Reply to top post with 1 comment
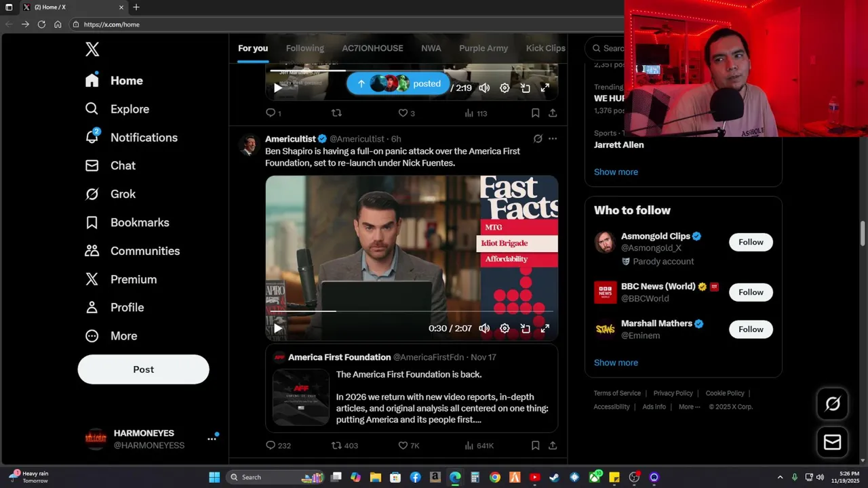This screenshot has width=868, height=488. (x=273, y=113)
